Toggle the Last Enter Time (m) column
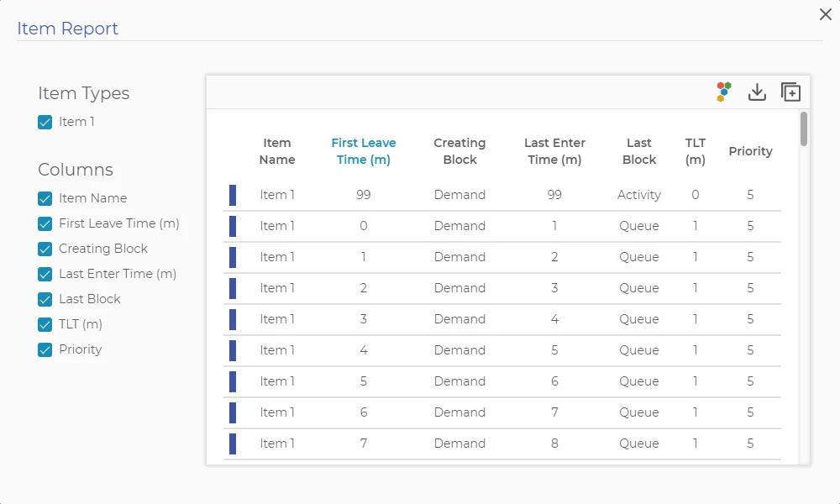Screen dimensions: 840x504 pyautogui.click(x=45, y=274)
